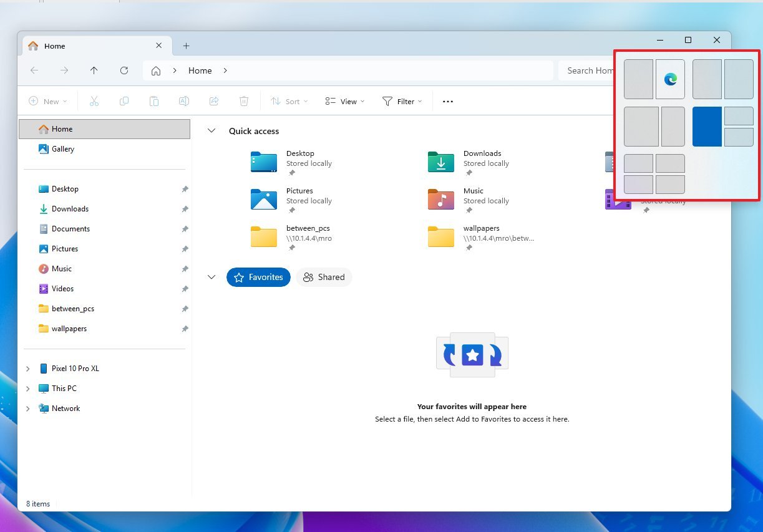Image resolution: width=763 pixels, height=532 pixels.
Task: Open the Share icon in the toolbar
Action: (x=214, y=100)
